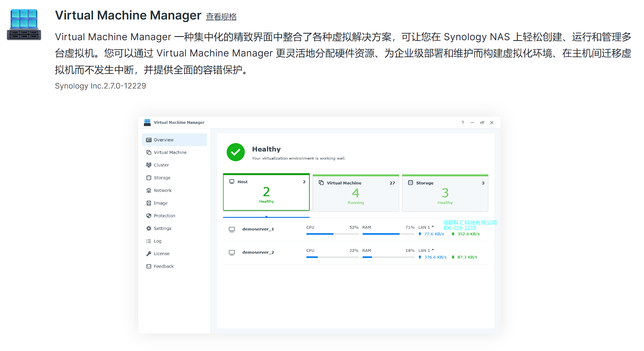The height and width of the screenshot is (351, 644).
Task: Click the Virtual Machine sidebar icon
Action: (149, 152)
